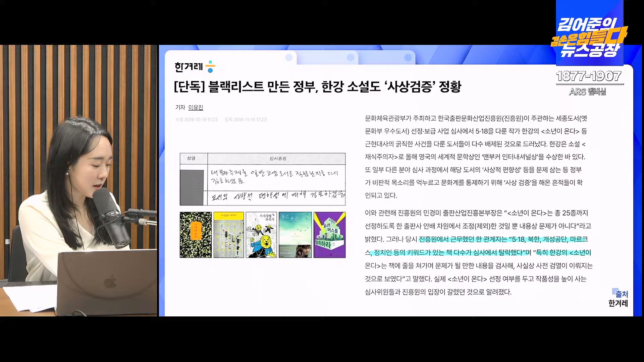This screenshot has width=644, height=362.
Task: Select the 수정 2019-10-19 11:23 timestamp
Action: tap(197, 120)
